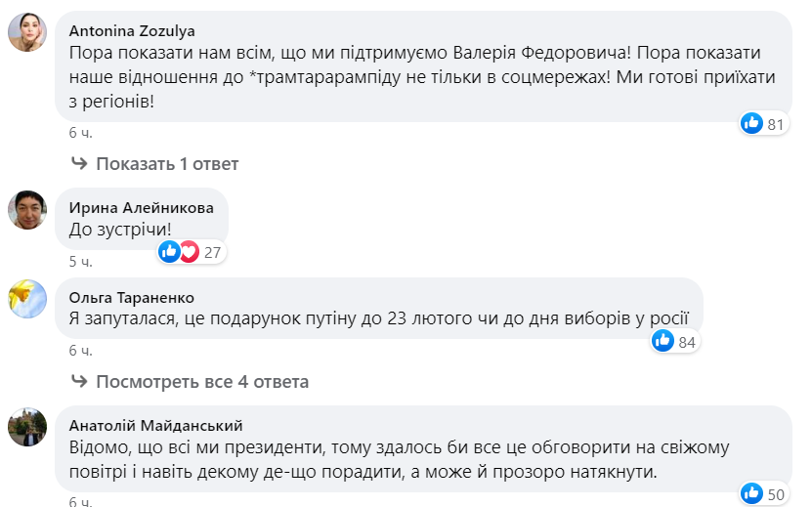Image resolution: width=812 pixels, height=507 pixels.
Task: Open the Анатолій Майданський name link
Action: click(155, 425)
